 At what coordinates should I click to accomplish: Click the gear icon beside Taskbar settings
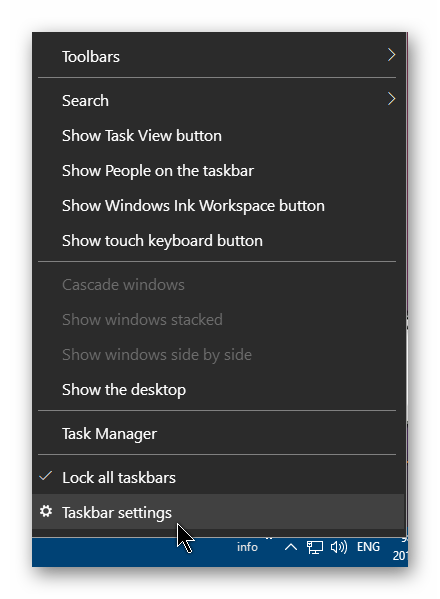46,511
